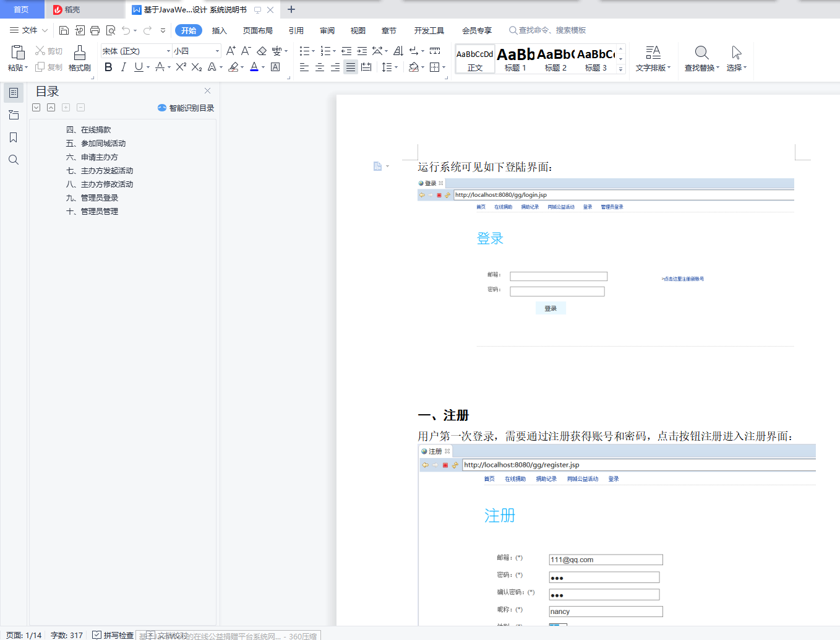840x640 pixels.
Task: Toggle the 目录 outline pane sidebar icon
Action: [14, 93]
